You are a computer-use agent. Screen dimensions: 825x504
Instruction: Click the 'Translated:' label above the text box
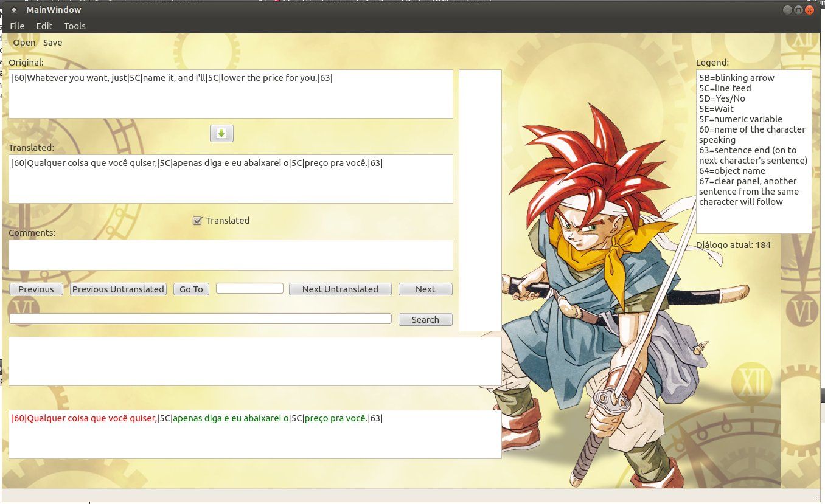click(x=31, y=148)
